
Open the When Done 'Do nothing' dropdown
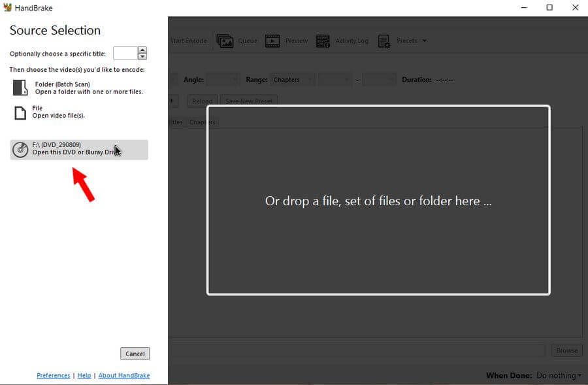pyautogui.click(x=559, y=375)
